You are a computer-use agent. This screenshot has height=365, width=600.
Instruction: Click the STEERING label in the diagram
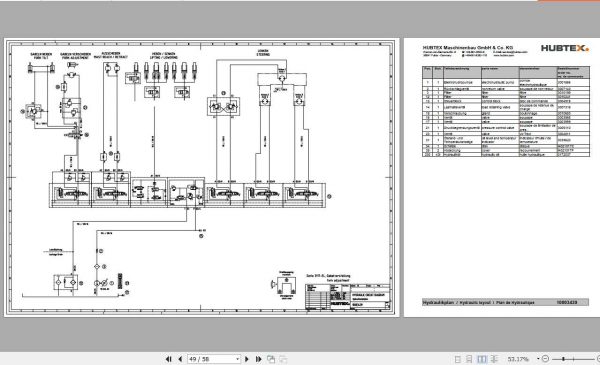click(263, 55)
